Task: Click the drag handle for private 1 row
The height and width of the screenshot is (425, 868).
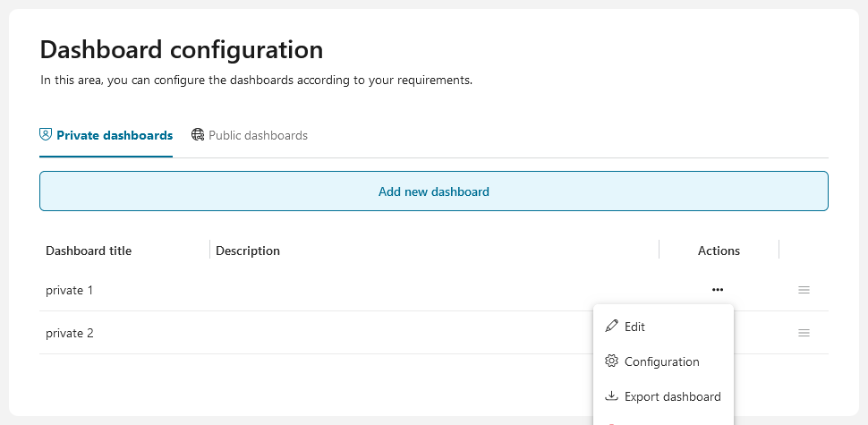Action: coord(804,290)
